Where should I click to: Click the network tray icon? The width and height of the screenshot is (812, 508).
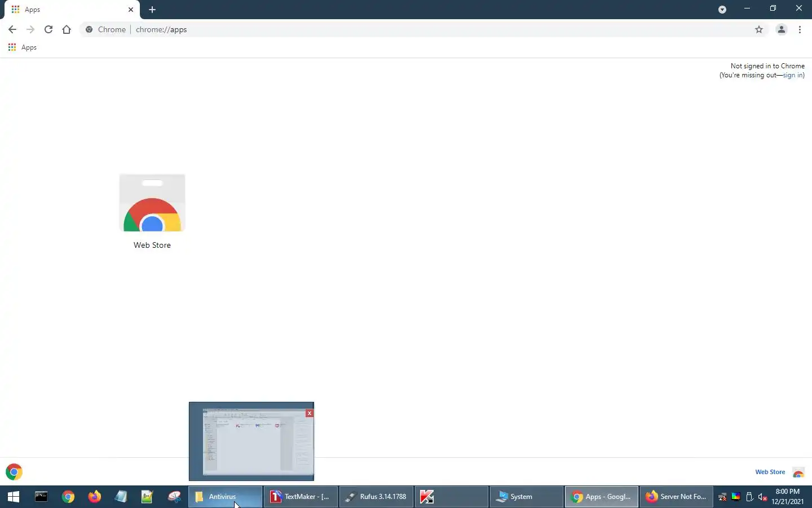click(722, 497)
